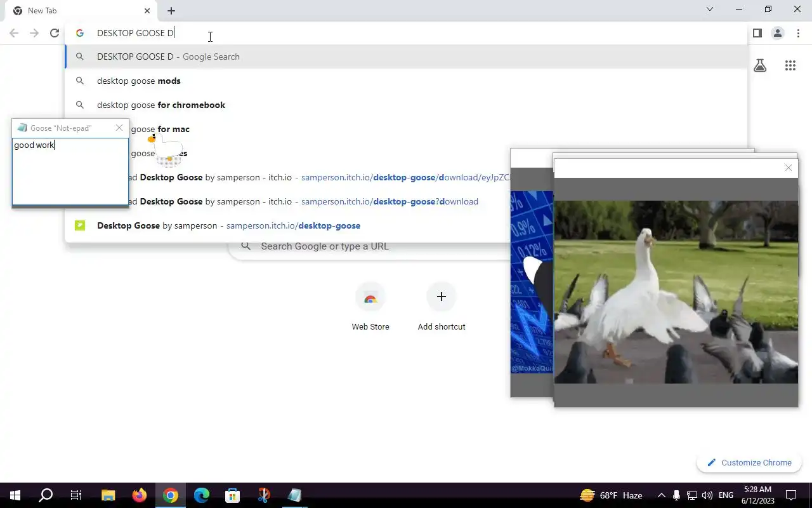Screen dimensions: 812x508
Task: Click the microphone tray icon
Action: click(x=677, y=495)
